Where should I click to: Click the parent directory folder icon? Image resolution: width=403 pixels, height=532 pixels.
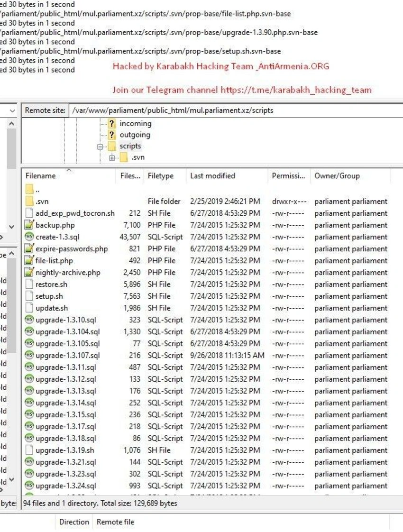tap(29, 189)
